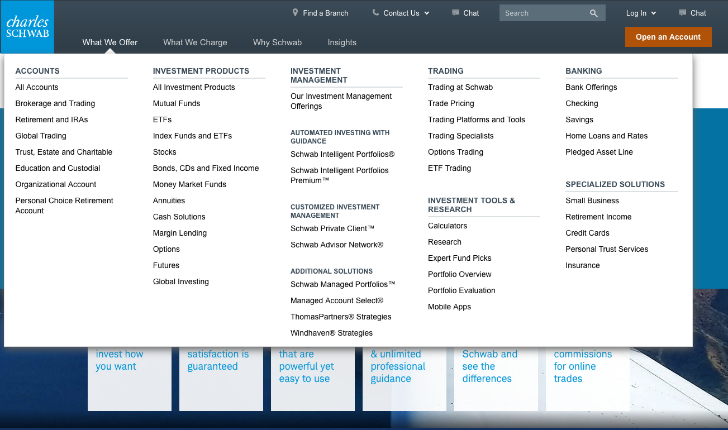Open the What We Charge menu
The width and height of the screenshot is (728, 430).
tap(195, 43)
